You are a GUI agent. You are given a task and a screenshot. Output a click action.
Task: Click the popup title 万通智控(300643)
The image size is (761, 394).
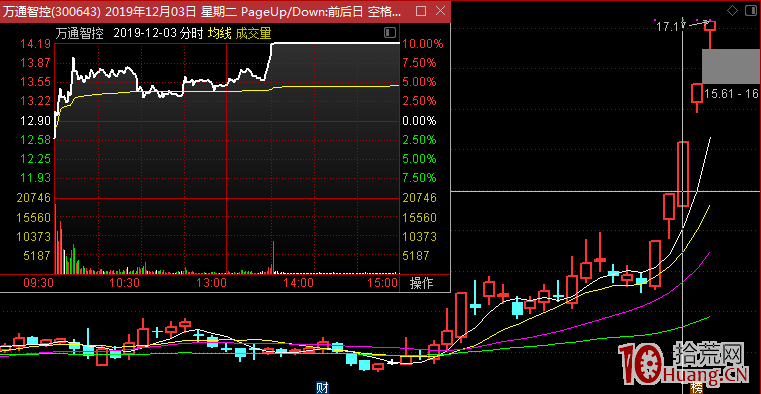point(52,11)
